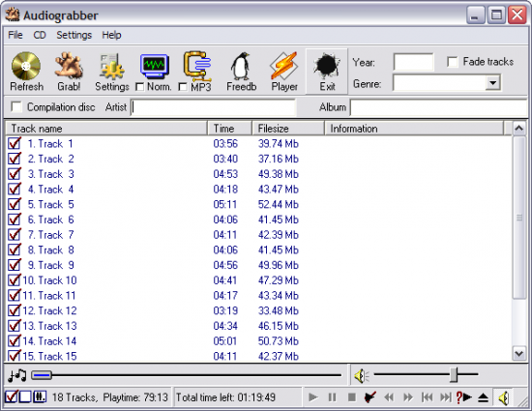Uncheck Track 1 checkbox
This screenshot has width=532, height=411.
15,143
